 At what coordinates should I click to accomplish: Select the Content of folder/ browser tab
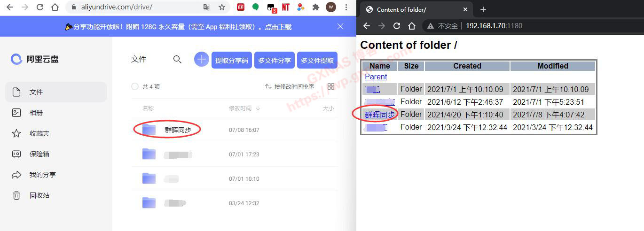417,9
